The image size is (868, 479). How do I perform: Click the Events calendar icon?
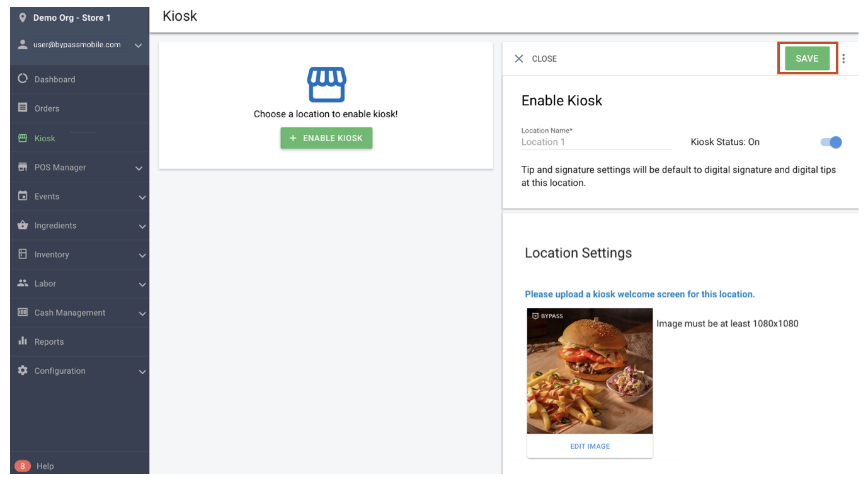pos(23,196)
